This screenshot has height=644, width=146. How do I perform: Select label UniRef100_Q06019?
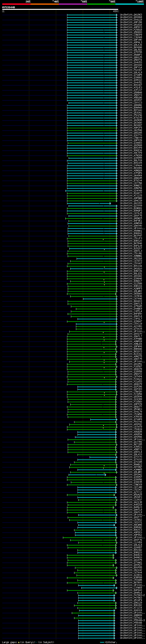click(x=131, y=610)
